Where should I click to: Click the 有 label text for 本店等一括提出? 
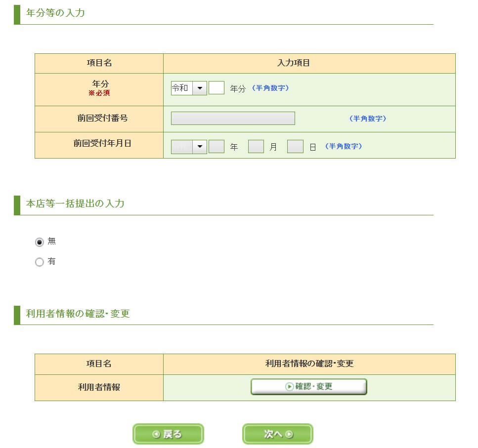click(52, 262)
